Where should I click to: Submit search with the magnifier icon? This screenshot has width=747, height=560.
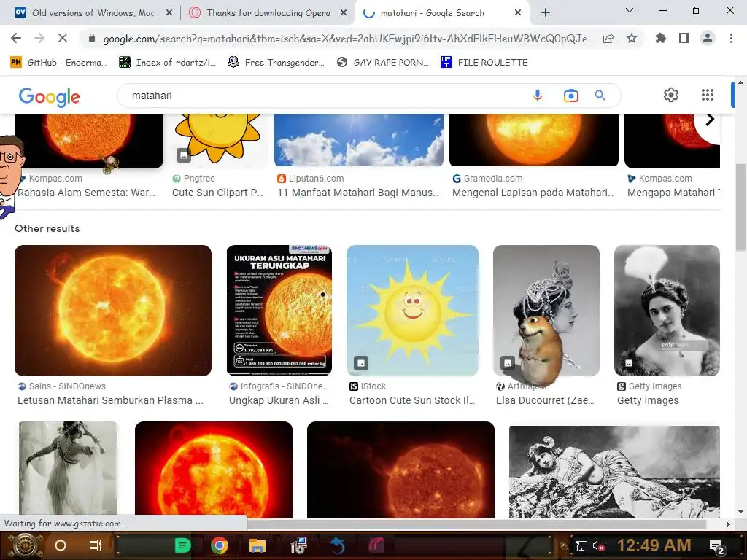pyautogui.click(x=600, y=96)
